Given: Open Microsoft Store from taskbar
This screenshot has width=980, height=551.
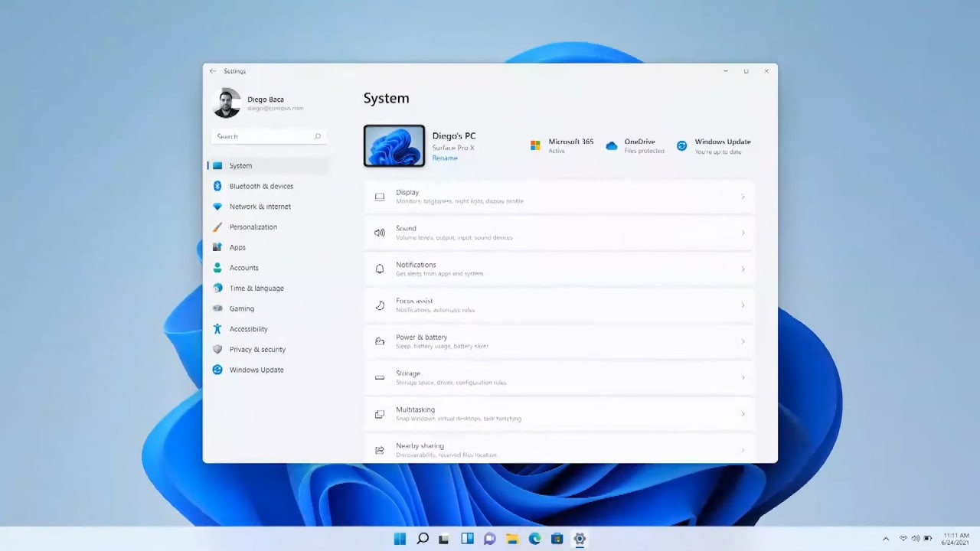Looking at the screenshot, I should (557, 539).
